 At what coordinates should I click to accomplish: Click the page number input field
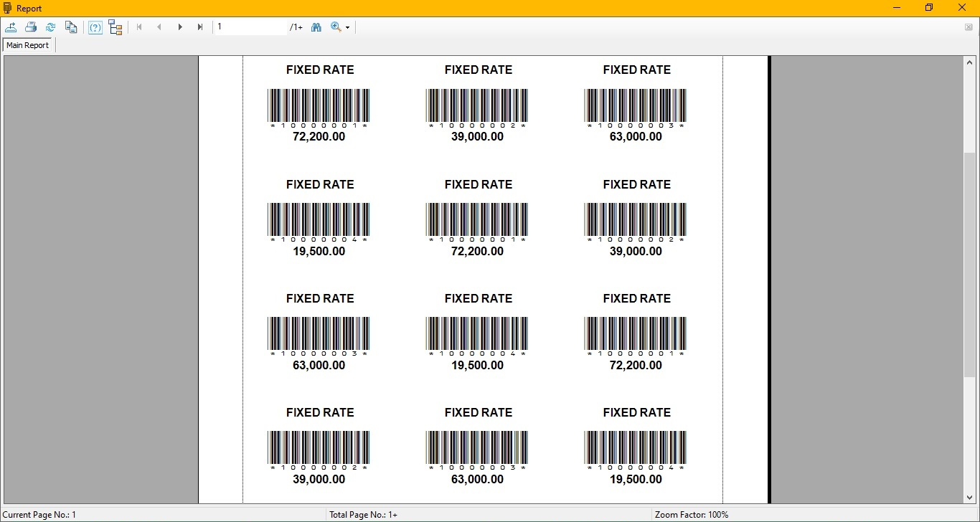pyautogui.click(x=251, y=27)
